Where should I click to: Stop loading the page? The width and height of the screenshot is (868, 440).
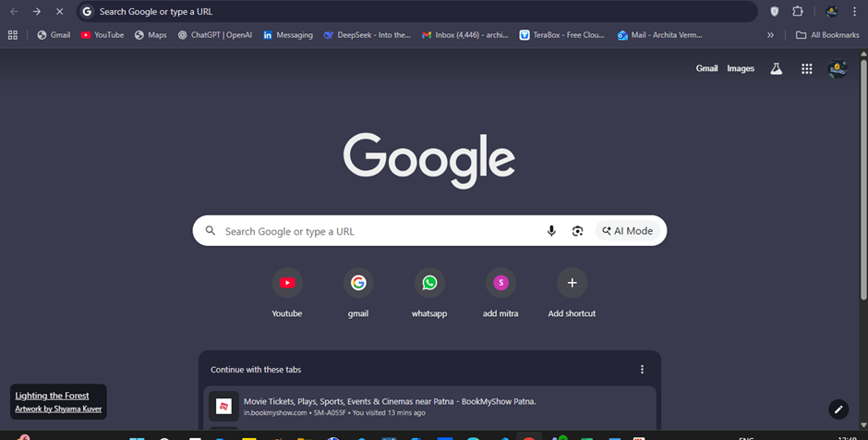pos(60,11)
